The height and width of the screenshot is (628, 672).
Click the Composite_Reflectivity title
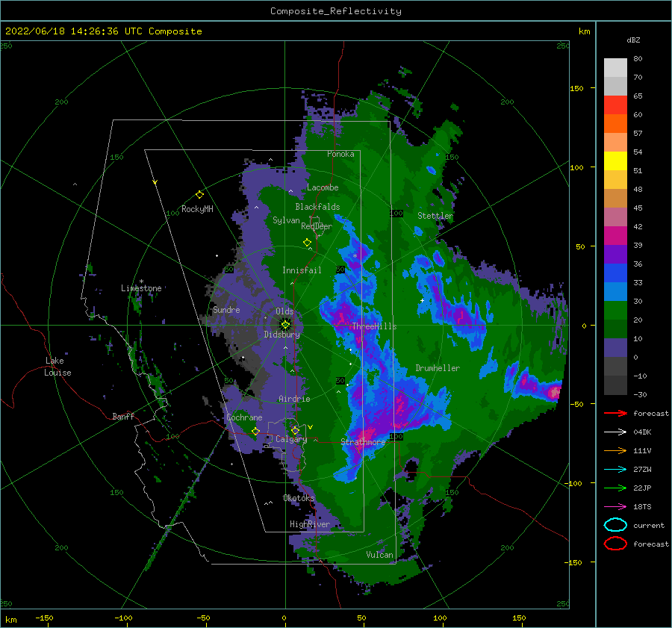click(x=336, y=11)
